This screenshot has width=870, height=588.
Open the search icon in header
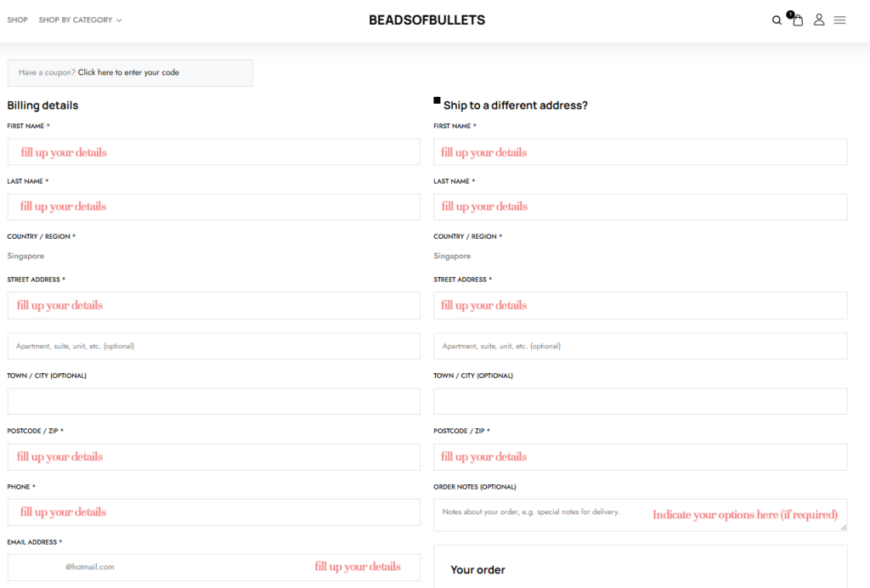(777, 20)
